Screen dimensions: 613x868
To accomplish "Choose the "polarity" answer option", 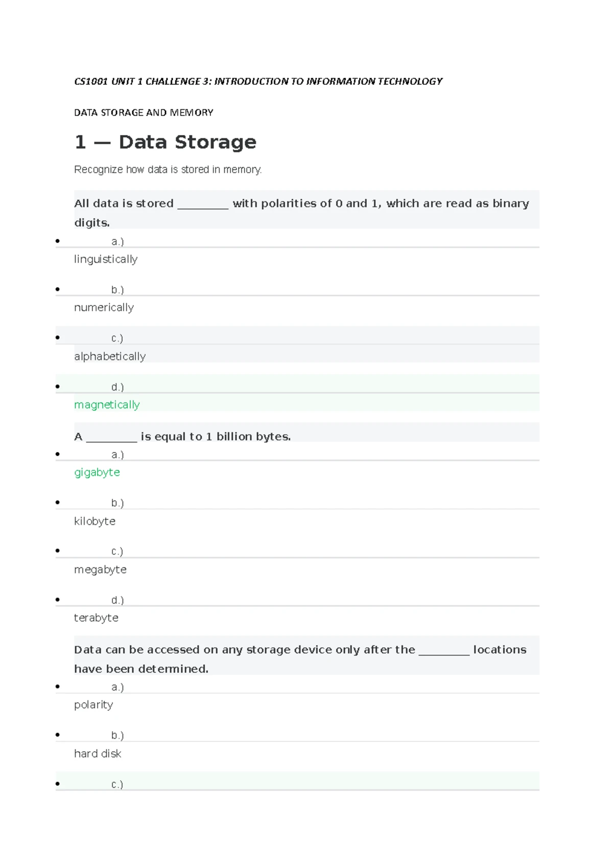I will (93, 705).
